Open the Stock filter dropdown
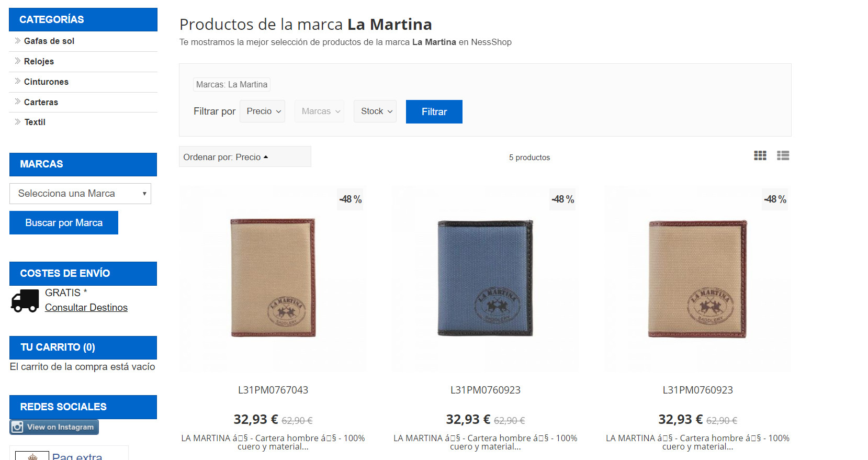This screenshot has height=460, width=868. (x=375, y=111)
